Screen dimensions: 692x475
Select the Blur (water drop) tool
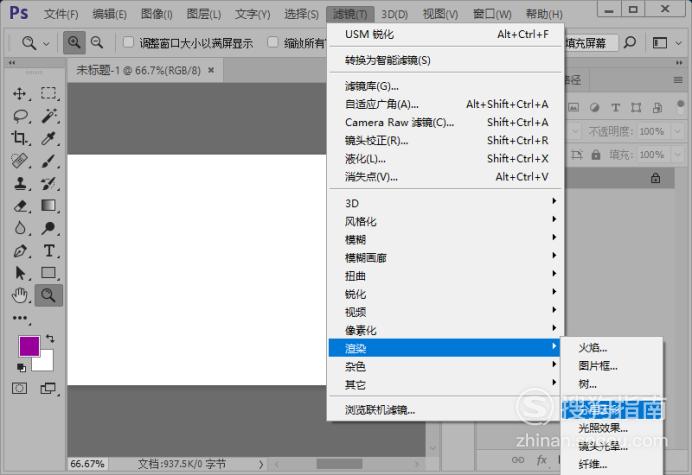(x=19, y=228)
